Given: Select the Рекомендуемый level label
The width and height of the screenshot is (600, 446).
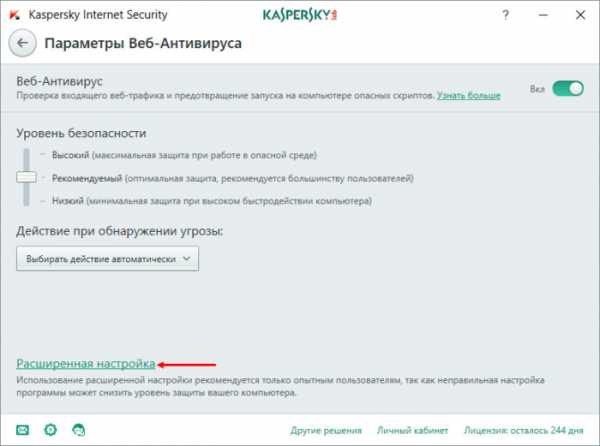Looking at the screenshot, I should coord(87,178).
